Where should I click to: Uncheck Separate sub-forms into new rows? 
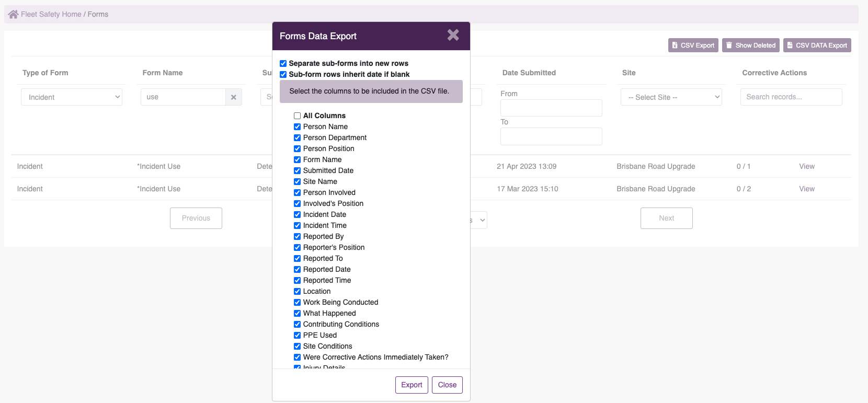click(283, 63)
